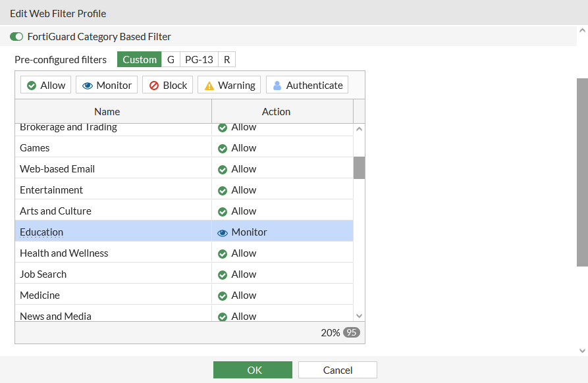588x383 pixels.
Task: Switch to PG-13 pre-configured filter
Action: coord(199,59)
